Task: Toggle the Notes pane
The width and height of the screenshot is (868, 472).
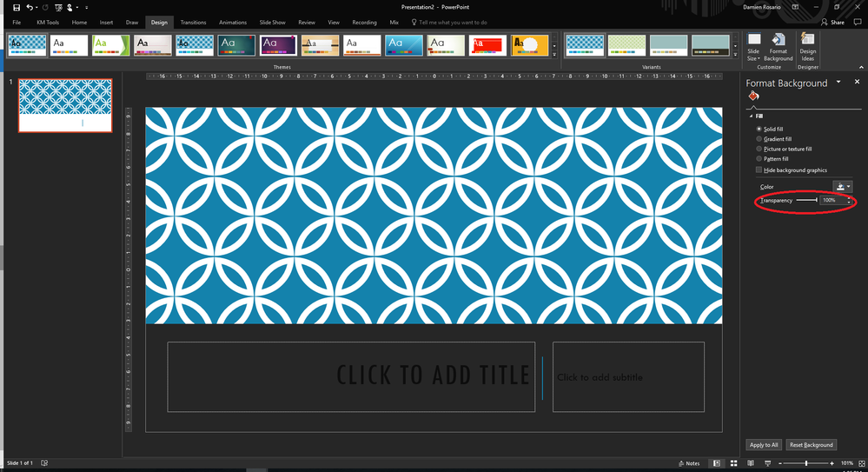Action: point(689,463)
